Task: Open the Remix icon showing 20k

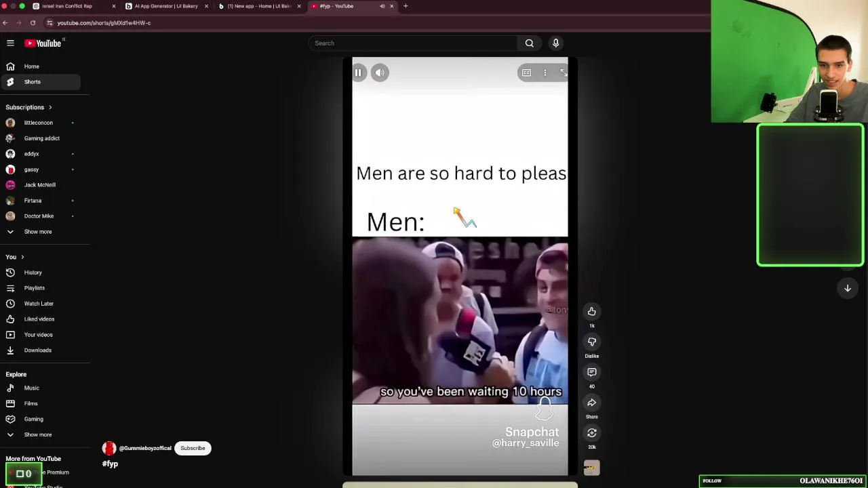Action: point(591,432)
